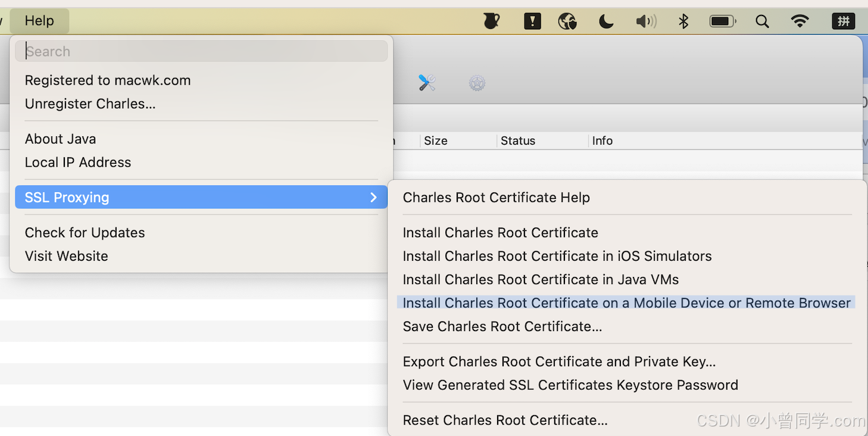868x436 pixels.
Task: Sort by the Info column header
Action: pos(725,141)
